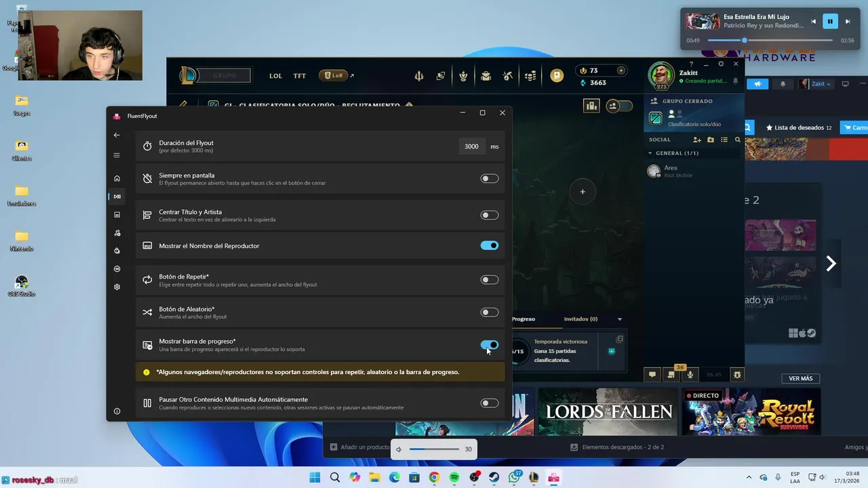The height and width of the screenshot is (488, 868).
Task: Open League clash trident icon
Action: pos(419,76)
